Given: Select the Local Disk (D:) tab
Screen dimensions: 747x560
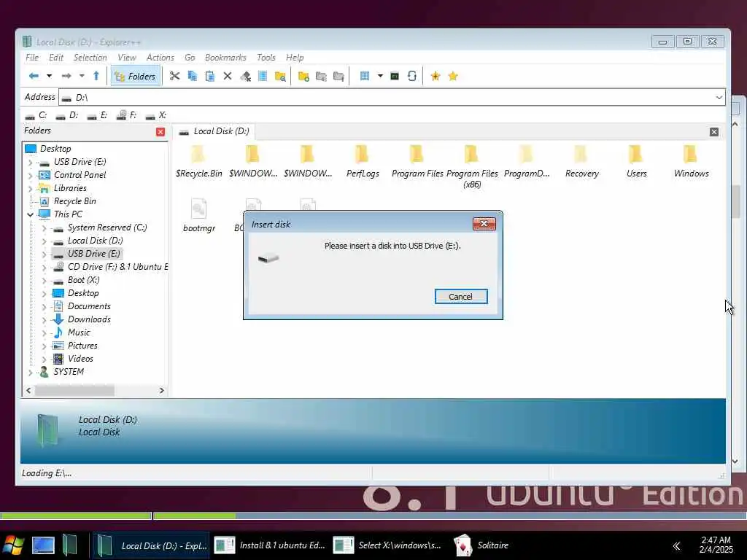Looking at the screenshot, I should pyautogui.click(x=214, y=131).
